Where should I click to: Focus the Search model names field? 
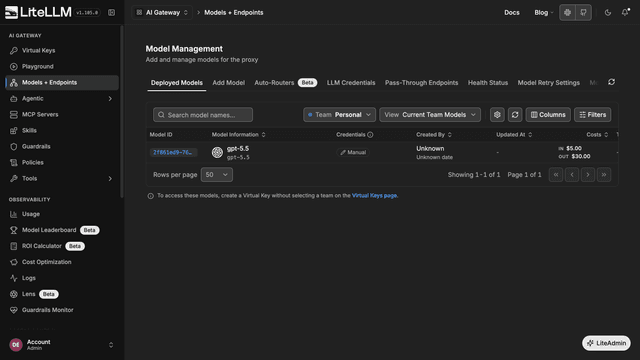[203, 115]
